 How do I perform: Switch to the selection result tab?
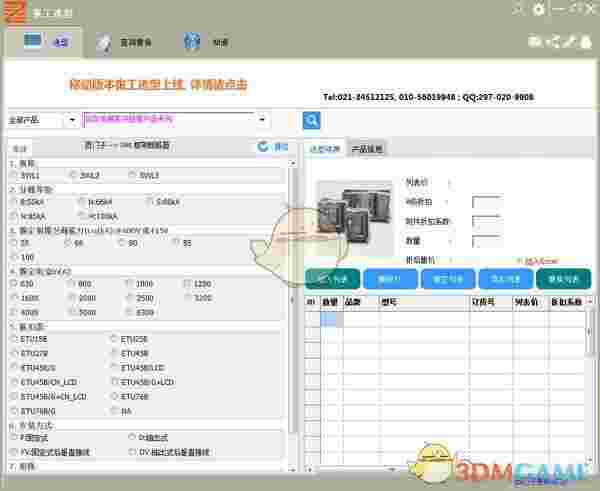pos(324,149)
